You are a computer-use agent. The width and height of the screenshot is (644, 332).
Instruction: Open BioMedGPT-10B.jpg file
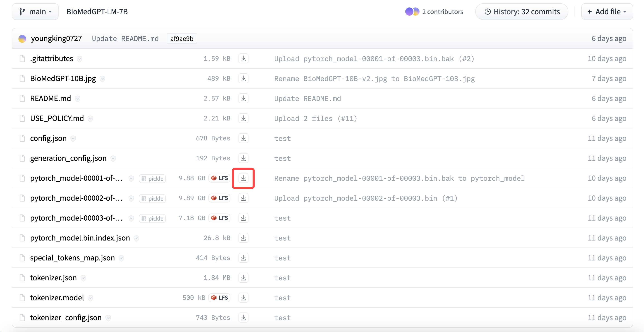pos(63,79)
